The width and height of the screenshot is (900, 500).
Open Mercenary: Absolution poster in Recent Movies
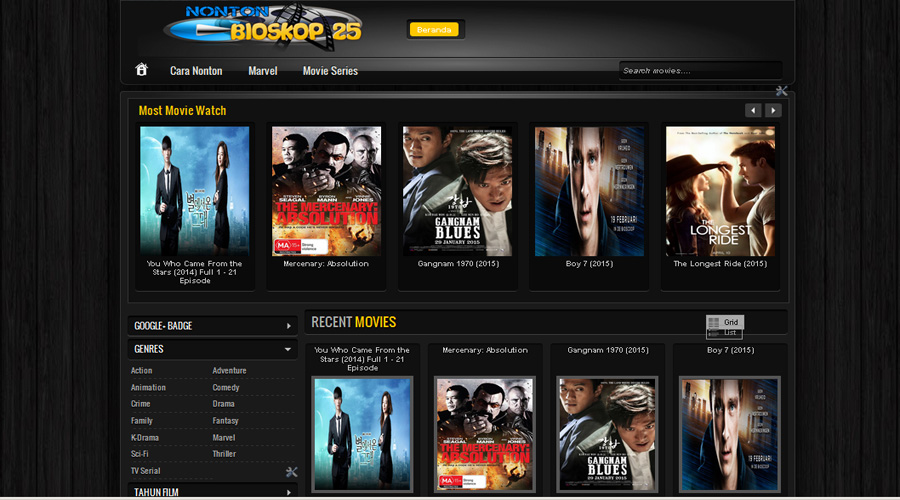[x=485, y=434]
